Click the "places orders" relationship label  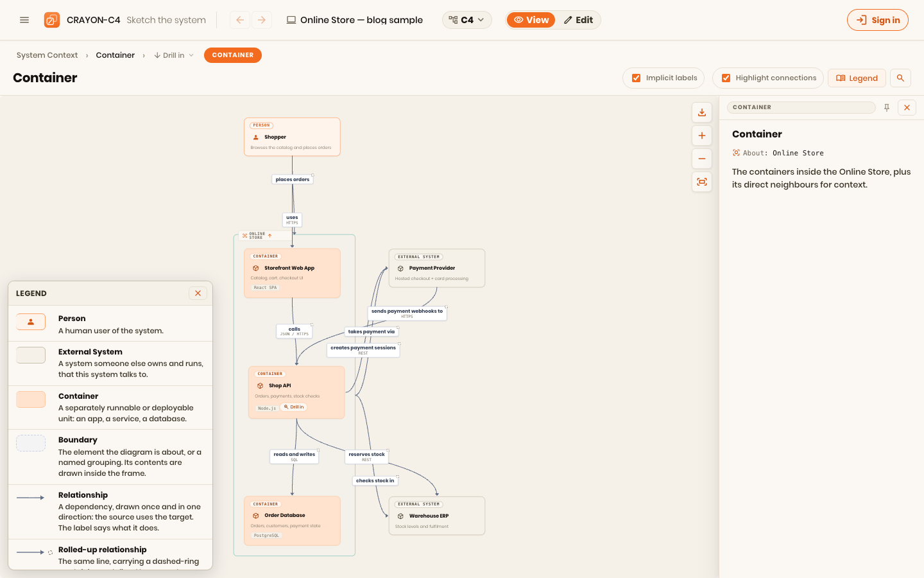point(293,180)
